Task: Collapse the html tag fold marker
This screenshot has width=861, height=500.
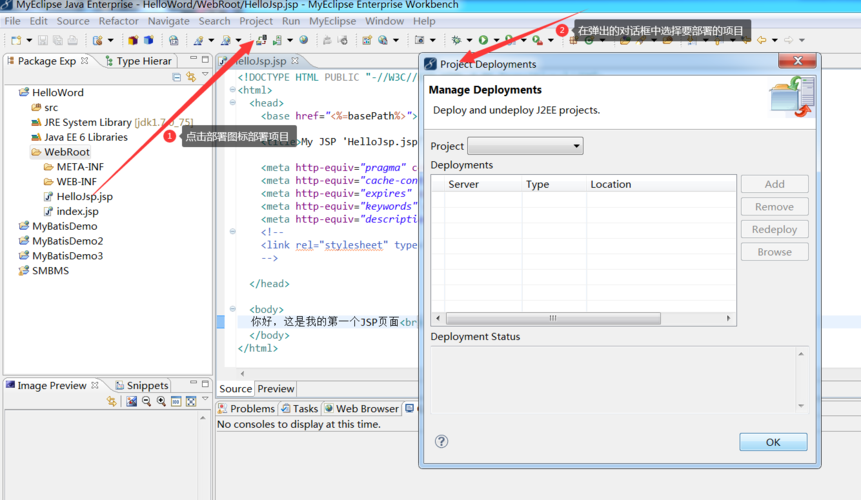Action: pos(233,89)
